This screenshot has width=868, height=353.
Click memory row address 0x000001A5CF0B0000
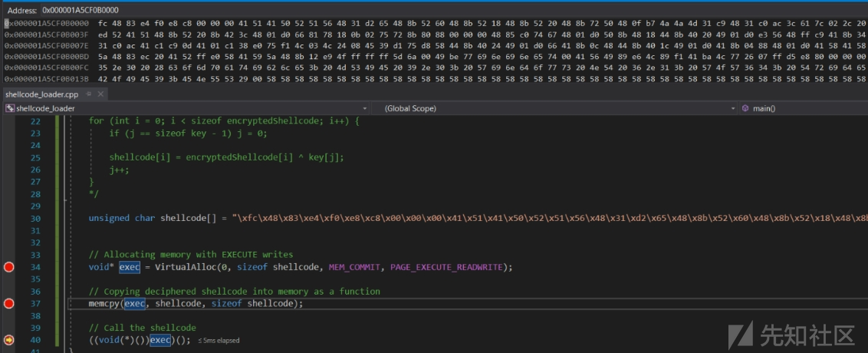coord(47,24)
